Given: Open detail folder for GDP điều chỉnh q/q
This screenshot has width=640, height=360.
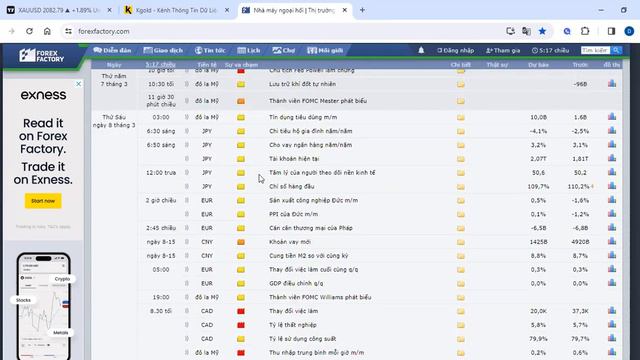Looking at the screenshot, I should pyautogui.click(x=460, y=284).
